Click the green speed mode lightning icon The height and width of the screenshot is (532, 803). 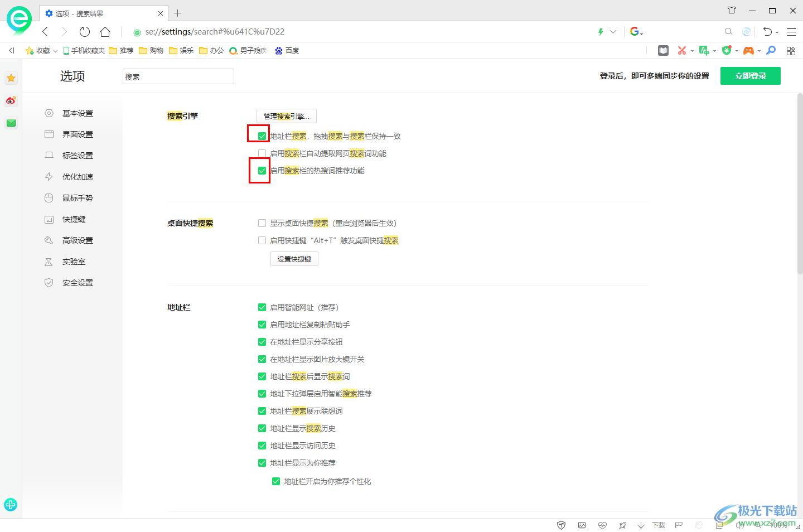click(601, 32)
